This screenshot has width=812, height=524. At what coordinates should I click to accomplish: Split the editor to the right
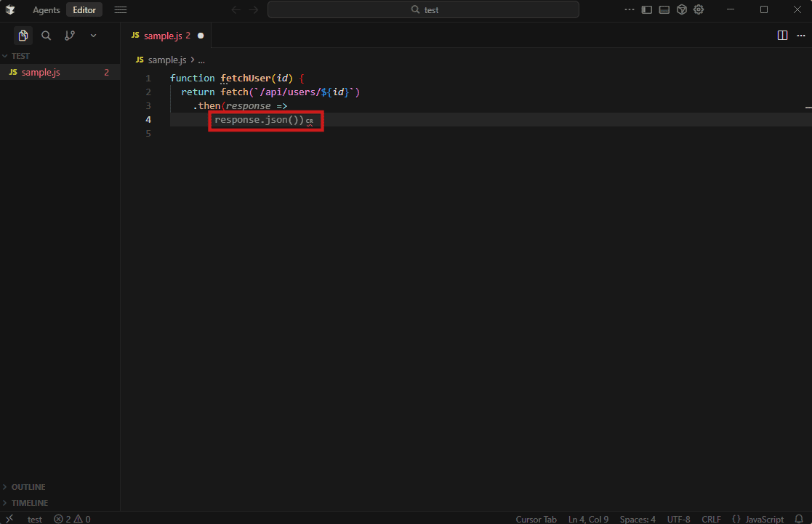(x=782, y=36)
